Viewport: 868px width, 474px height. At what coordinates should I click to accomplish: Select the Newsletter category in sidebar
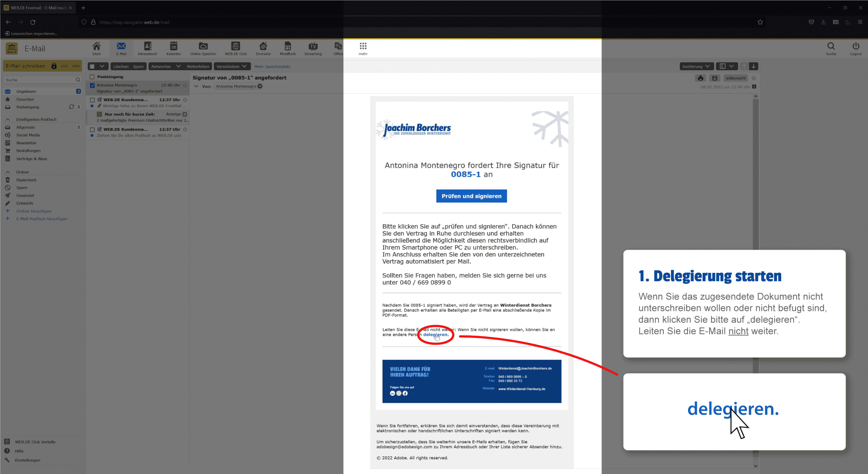tap(26, 143)
